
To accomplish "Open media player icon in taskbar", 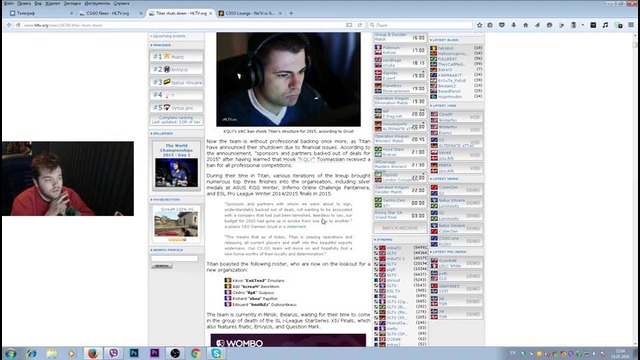I will pos(72,353).
